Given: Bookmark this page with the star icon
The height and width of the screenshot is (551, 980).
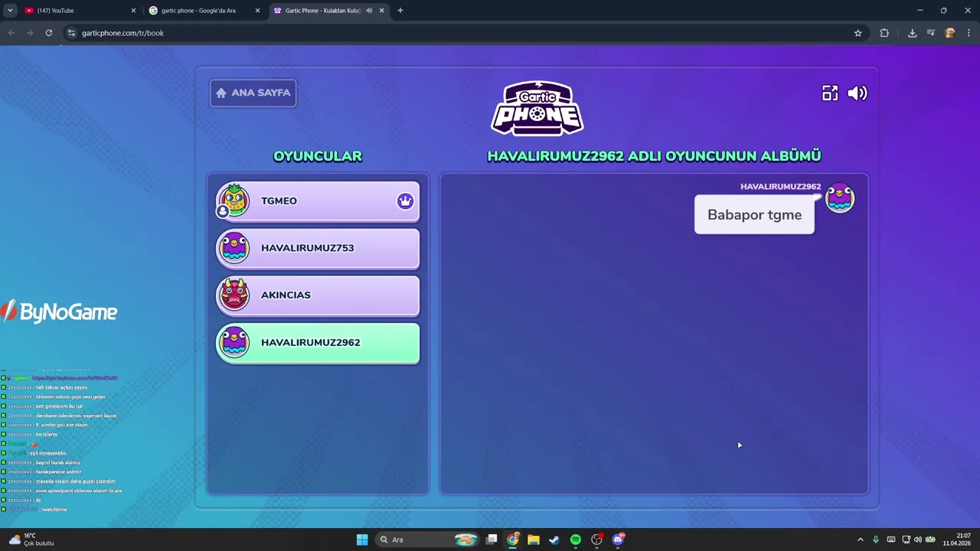Looking at the screenshot, I should (x=857, y=33).
